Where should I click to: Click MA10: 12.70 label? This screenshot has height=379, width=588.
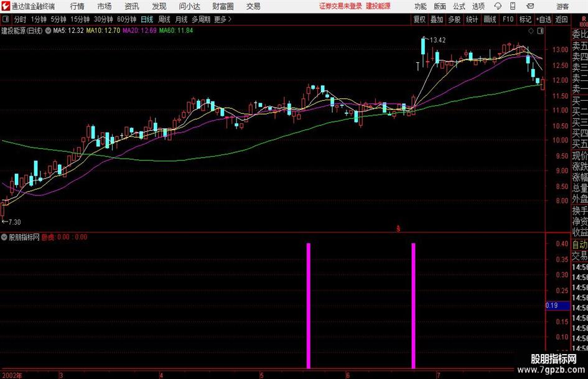103,30
